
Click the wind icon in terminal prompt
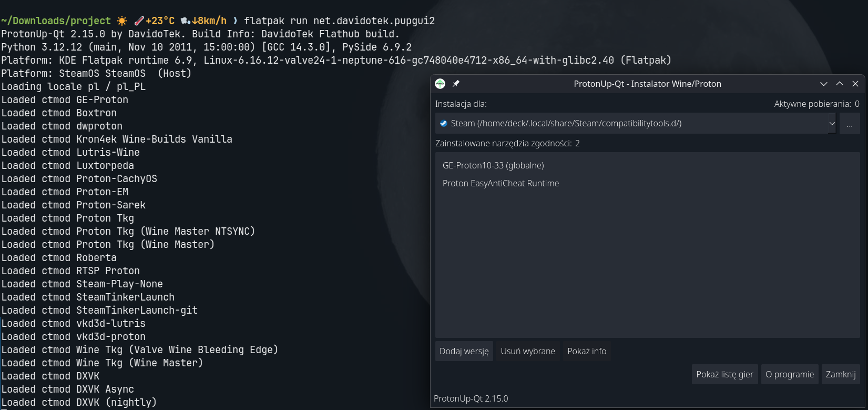[186, 21]
